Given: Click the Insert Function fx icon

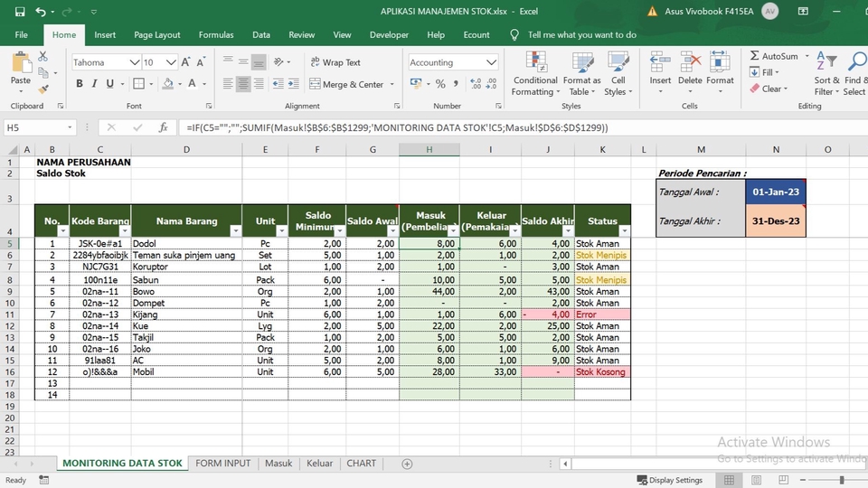Looking at the screenshot, I should point(163,128).
